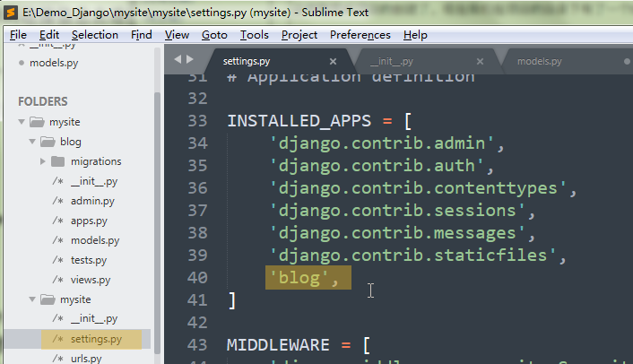Open tests.py in sidebar
Screen dimensions: 633x364
pos(89,260)
